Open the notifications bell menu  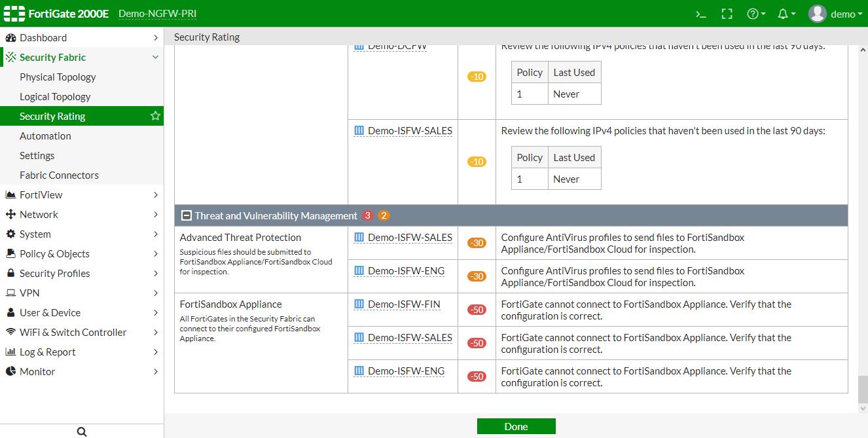(x=786, y=14)
